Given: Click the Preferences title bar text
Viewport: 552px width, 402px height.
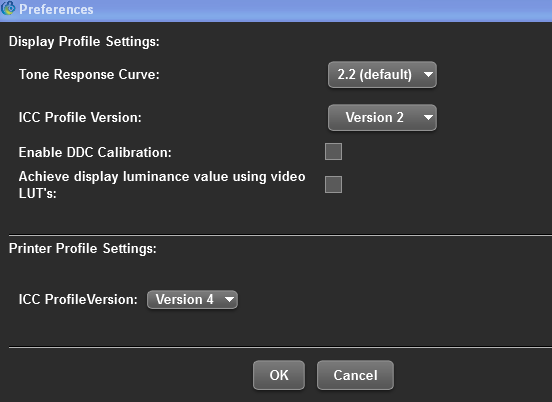Looking at the screenshot, I should [x=56, y=10].
